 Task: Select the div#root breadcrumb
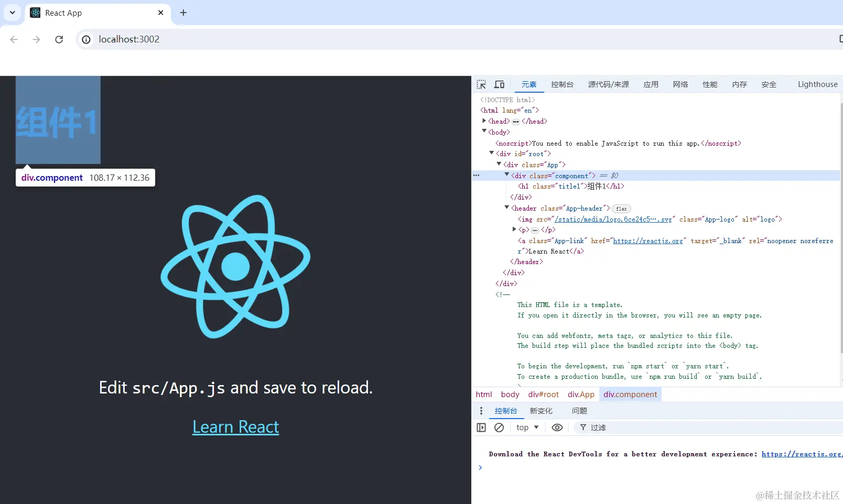544,395
